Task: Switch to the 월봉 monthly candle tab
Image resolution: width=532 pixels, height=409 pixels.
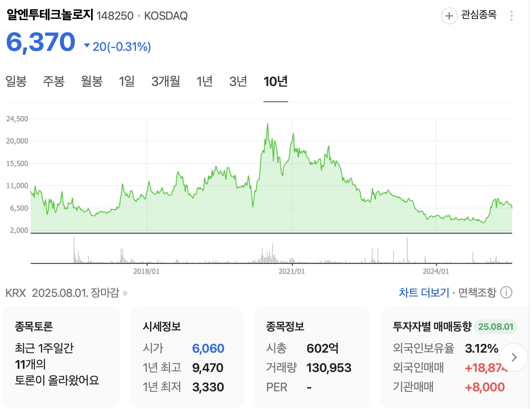Action: click(x=92, y=81)
